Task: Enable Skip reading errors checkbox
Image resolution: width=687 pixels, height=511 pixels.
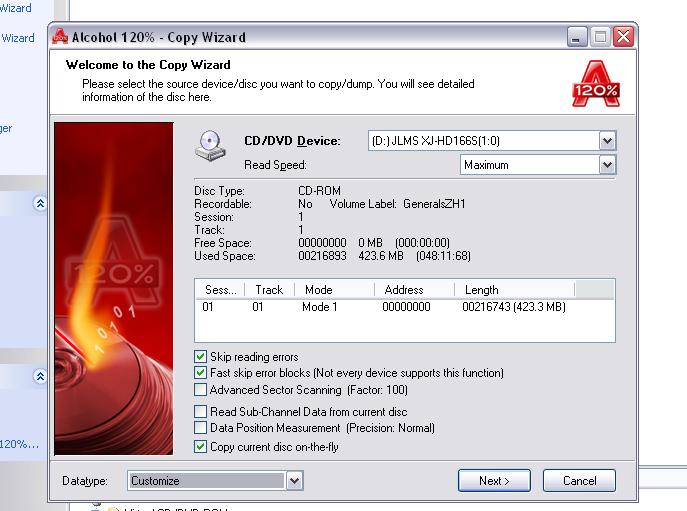Action: [x=200, y=356]
